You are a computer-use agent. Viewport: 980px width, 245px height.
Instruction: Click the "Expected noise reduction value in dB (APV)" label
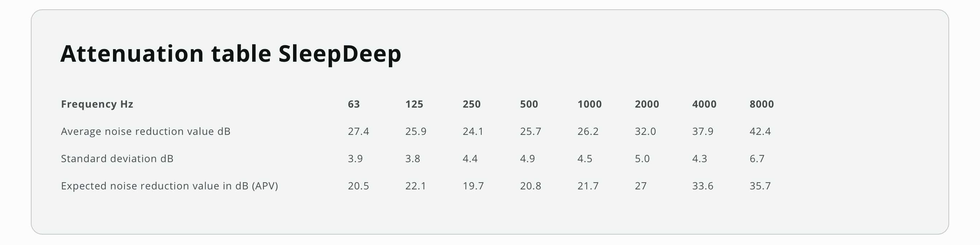coord(169,186)
